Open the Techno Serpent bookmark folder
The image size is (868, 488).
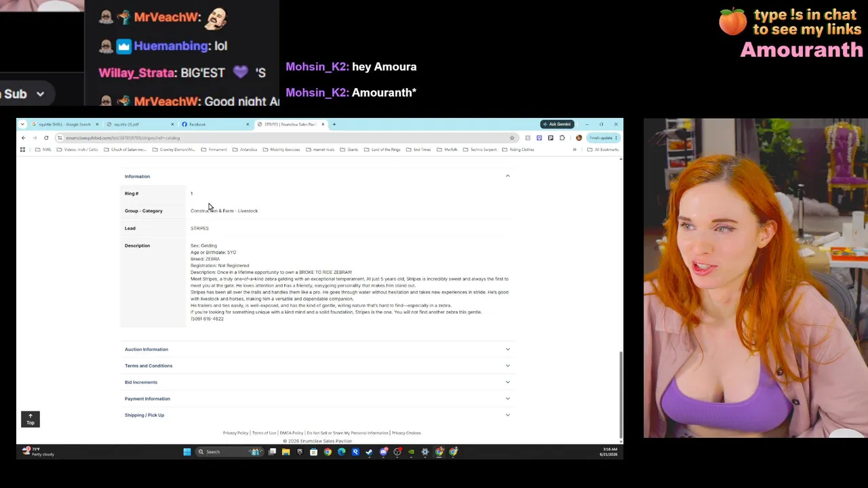pos(479,150)
